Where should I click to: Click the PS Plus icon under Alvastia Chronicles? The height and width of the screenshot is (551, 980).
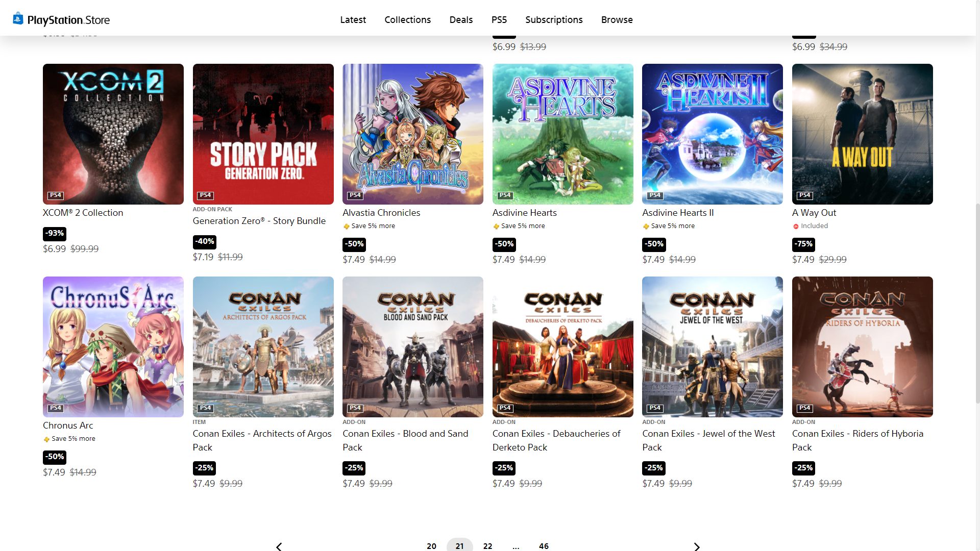coord(346,226)
